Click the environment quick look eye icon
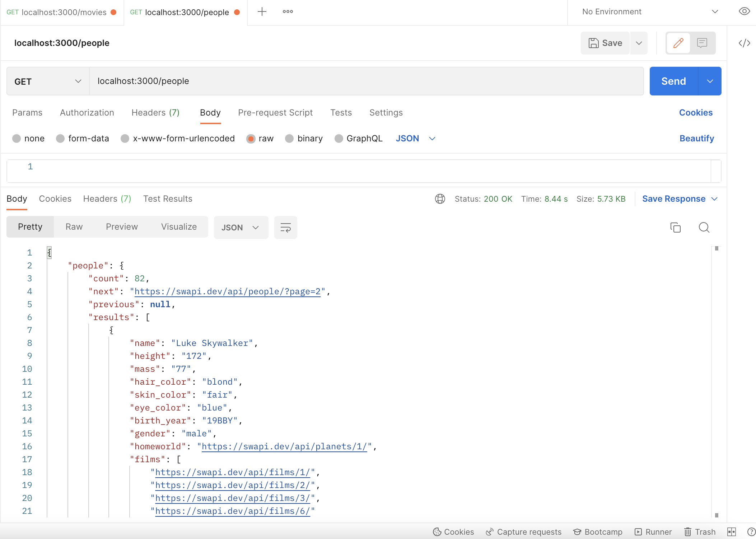Screen dimensions: 756x539 [x=744, y=11]
